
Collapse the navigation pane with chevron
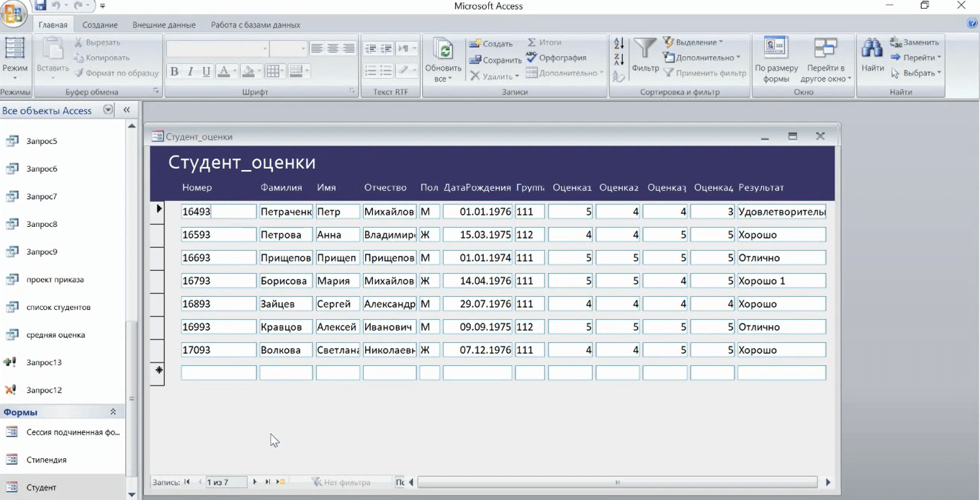pyautogui.click(x=126, y=110)
